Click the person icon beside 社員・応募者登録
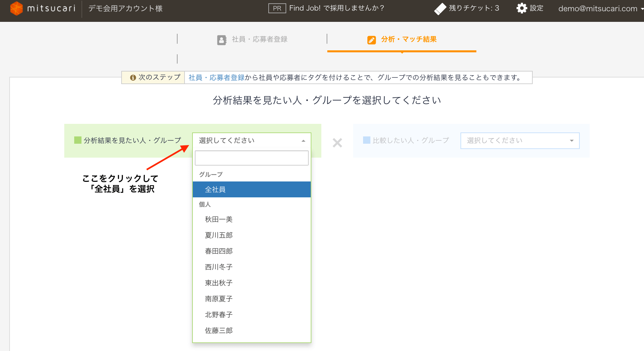 pyautogui.click(x=221, y=39)
